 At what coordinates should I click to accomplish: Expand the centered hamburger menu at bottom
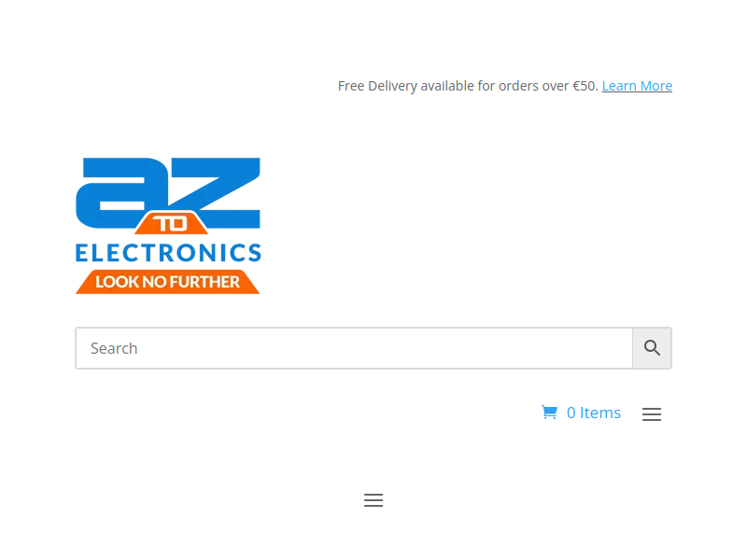pyautogui.click(x=373, y=500)
